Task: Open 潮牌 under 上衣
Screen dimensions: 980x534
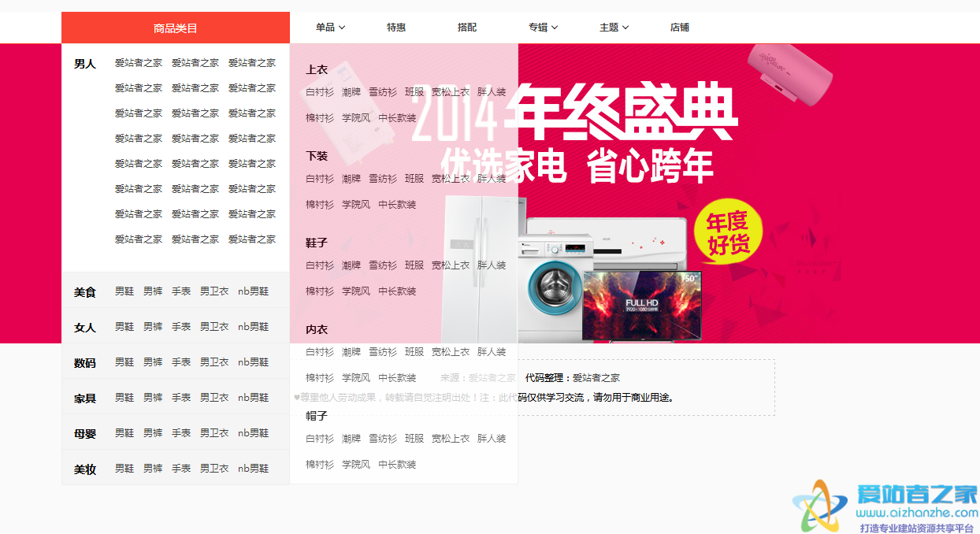Action: click(x=351, y=92)
